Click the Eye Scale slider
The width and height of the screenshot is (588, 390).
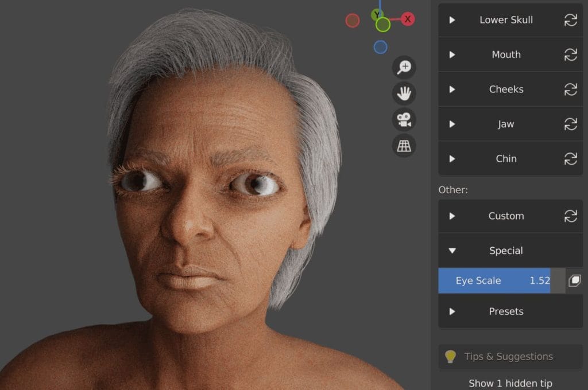(x=494, y=280)
